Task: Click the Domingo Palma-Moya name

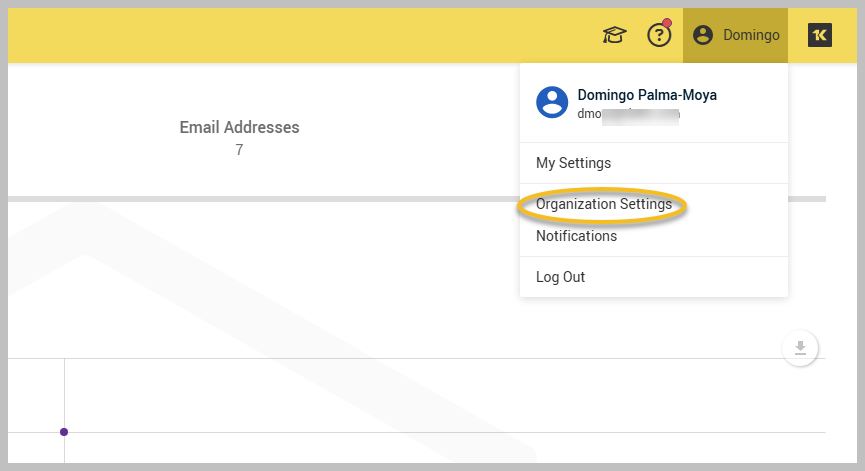Action: click(x=647, y=95)
